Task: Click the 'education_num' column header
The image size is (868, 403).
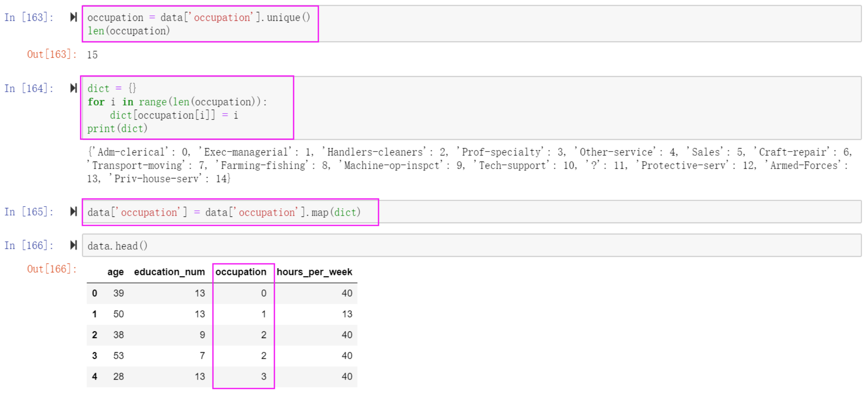Action: point(169,272)
